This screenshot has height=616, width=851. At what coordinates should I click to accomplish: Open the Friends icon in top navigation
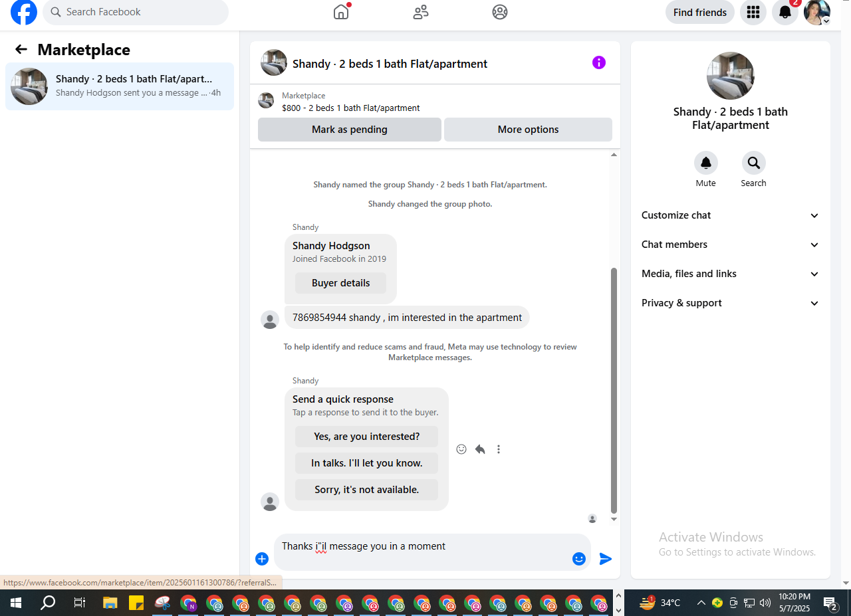421,12
